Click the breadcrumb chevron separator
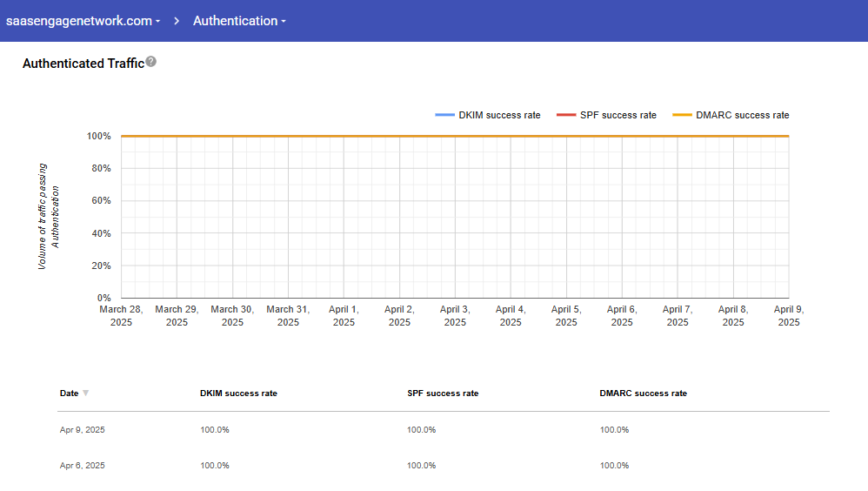This screenshot has height=491, width=868. pyautogui.click(x=177, y=21)
